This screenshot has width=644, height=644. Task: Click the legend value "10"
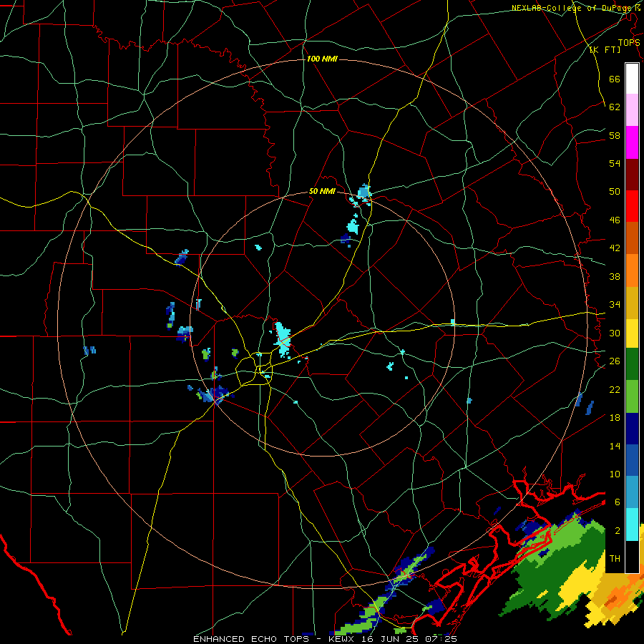pos(615,474)
